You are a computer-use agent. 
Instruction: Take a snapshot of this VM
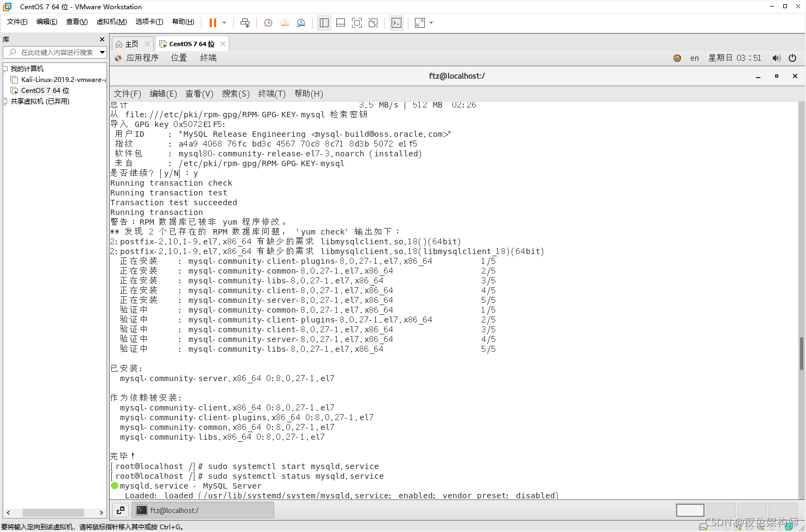point(268,23)
